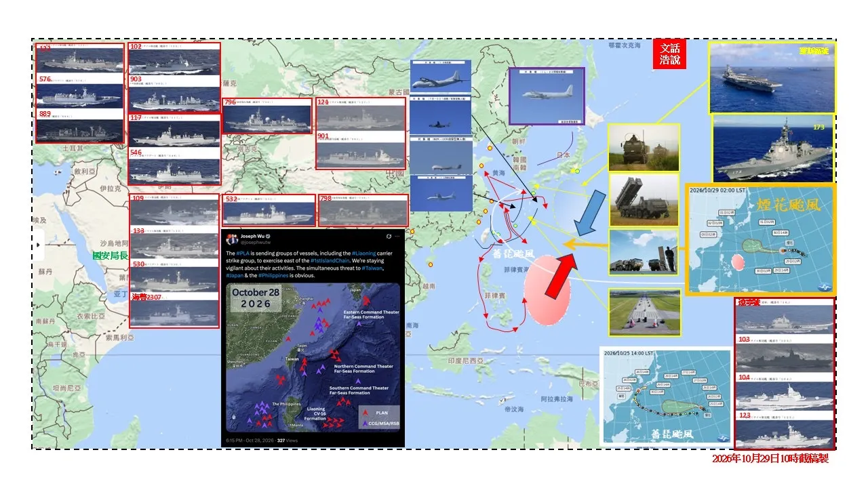Screen dimensions: 868x488
Task: Click the 埃及 map label
Action: click(39, 220)
